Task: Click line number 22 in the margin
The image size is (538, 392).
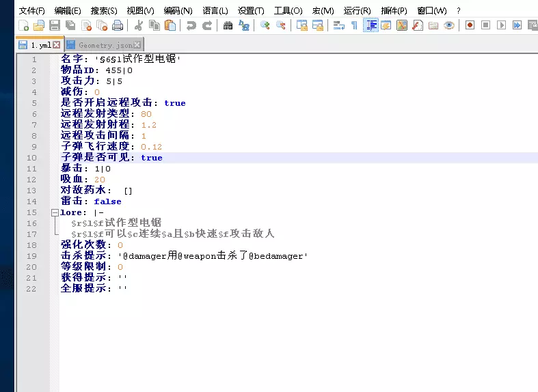Action: [x=31, y=289]
